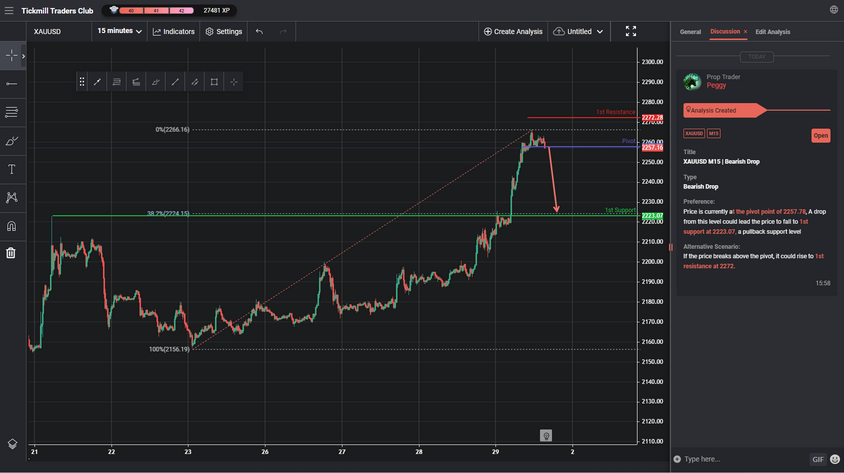Toggle fullscreen chart mode
This screenshot has width=844, height=473.
(631, 31)
